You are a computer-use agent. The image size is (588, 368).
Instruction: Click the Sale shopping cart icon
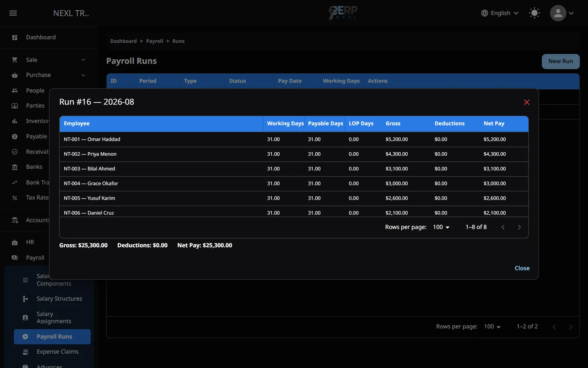click(x=15, y=60)
